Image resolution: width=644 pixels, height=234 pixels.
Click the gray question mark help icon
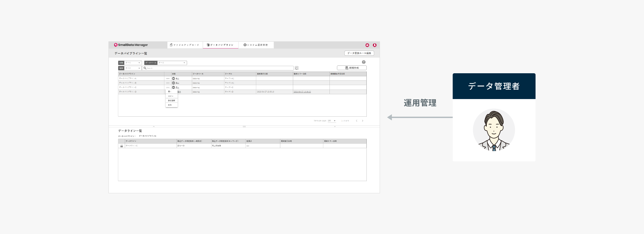364,62
